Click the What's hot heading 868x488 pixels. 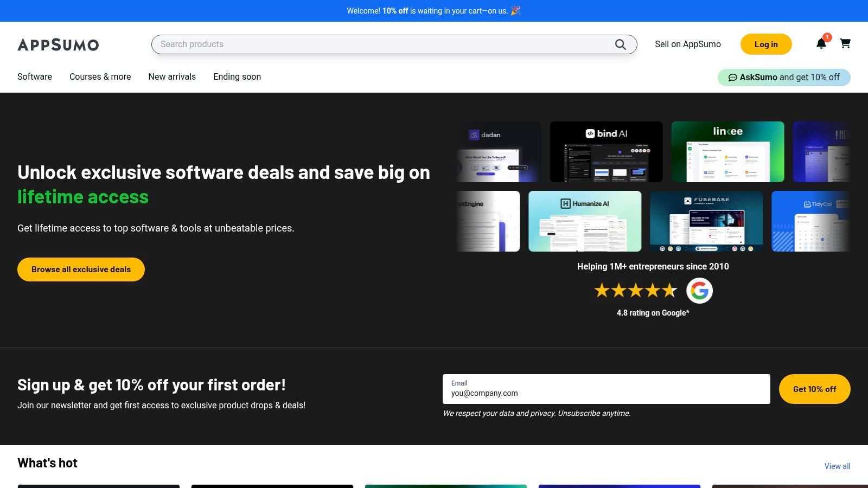(x=48, y=463)
